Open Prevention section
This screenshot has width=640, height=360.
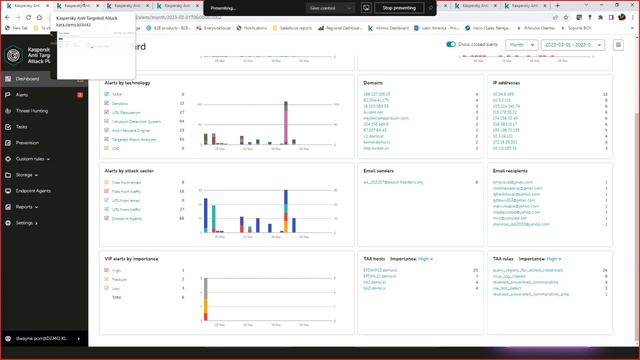click(x=27, y=143)
